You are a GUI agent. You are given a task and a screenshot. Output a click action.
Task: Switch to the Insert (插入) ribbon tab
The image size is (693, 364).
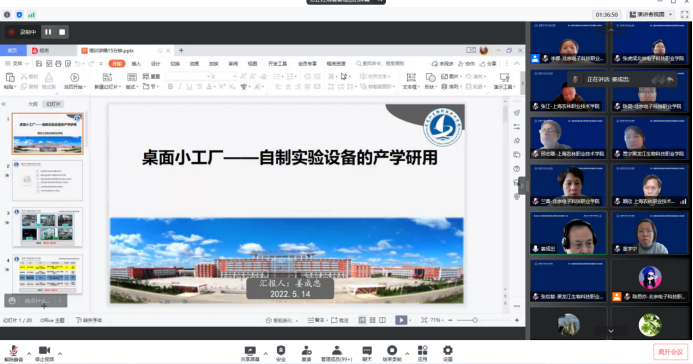coord(136,64)
